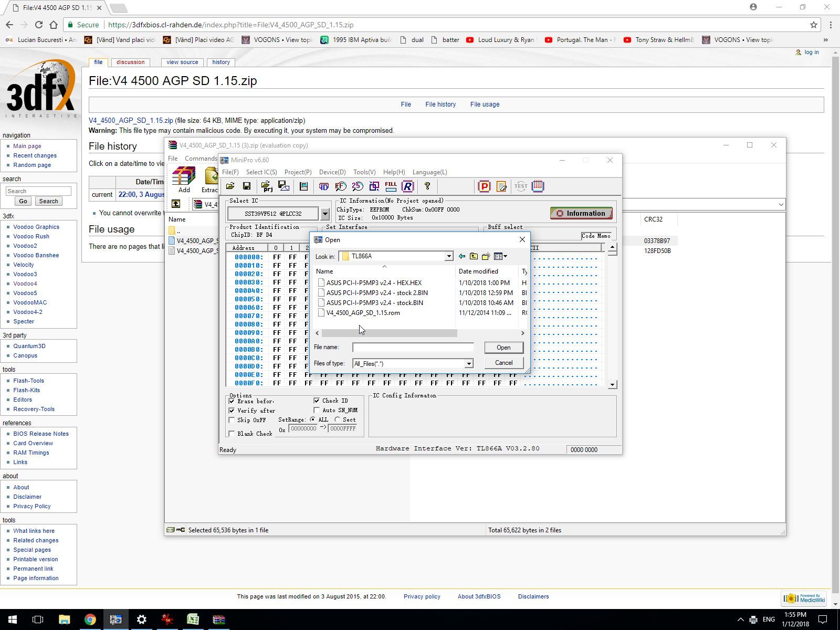This screenshot has width=840, height=630.
Task: Open the Select IC(S) menu
Action: 261,172
